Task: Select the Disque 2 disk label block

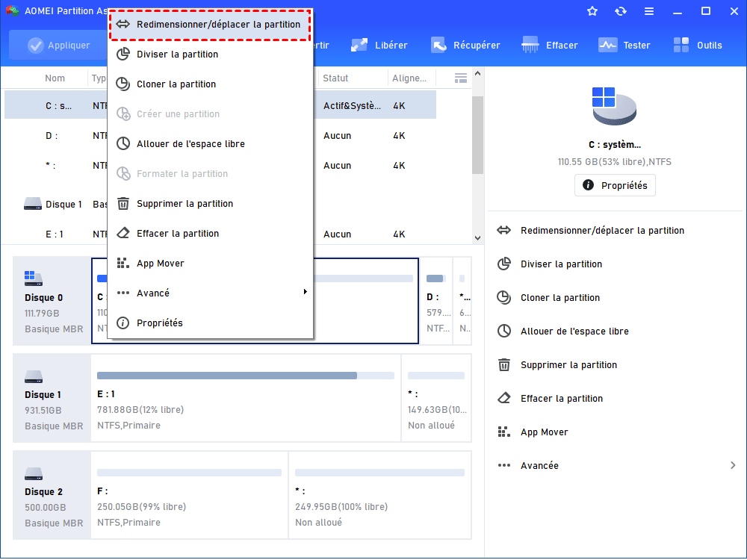Action: click(52, 495)
